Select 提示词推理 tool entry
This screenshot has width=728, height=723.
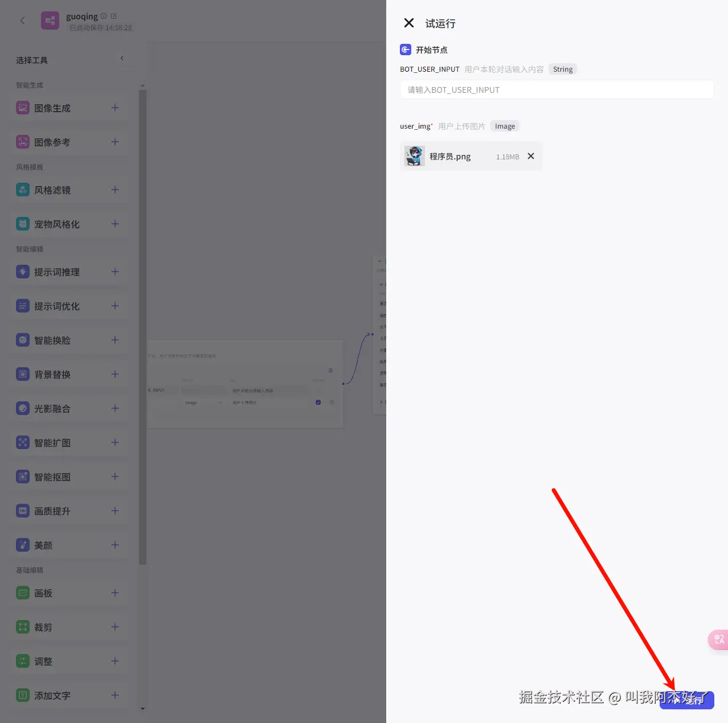(x=68, y=272)
